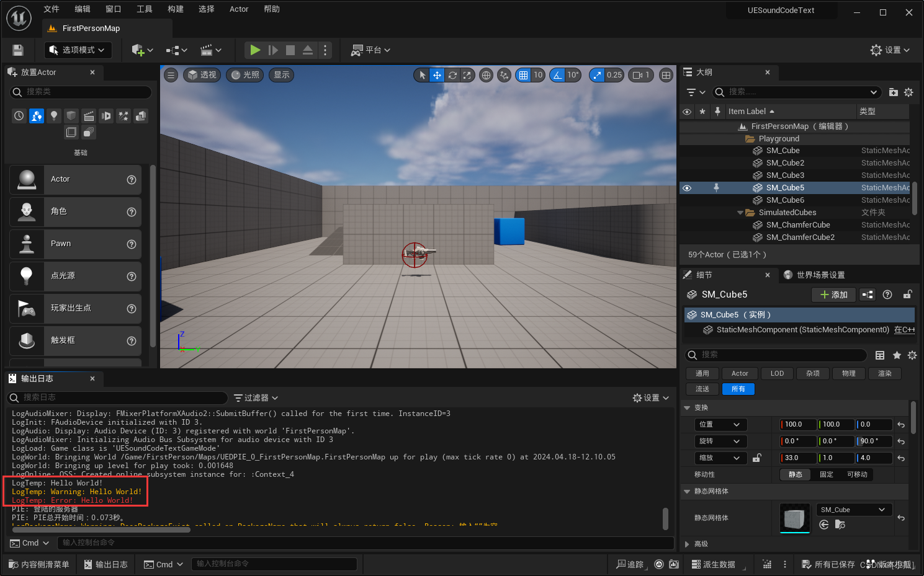The image size is (924, 576).
Task: Open the viewport hamburger options menu
Action: click(x=171, y=75)
